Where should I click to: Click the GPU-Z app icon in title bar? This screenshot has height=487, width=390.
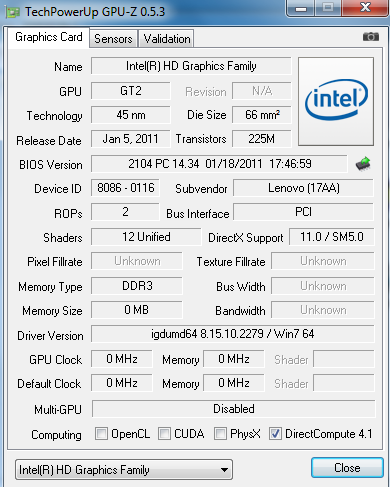tap(13, 12)
